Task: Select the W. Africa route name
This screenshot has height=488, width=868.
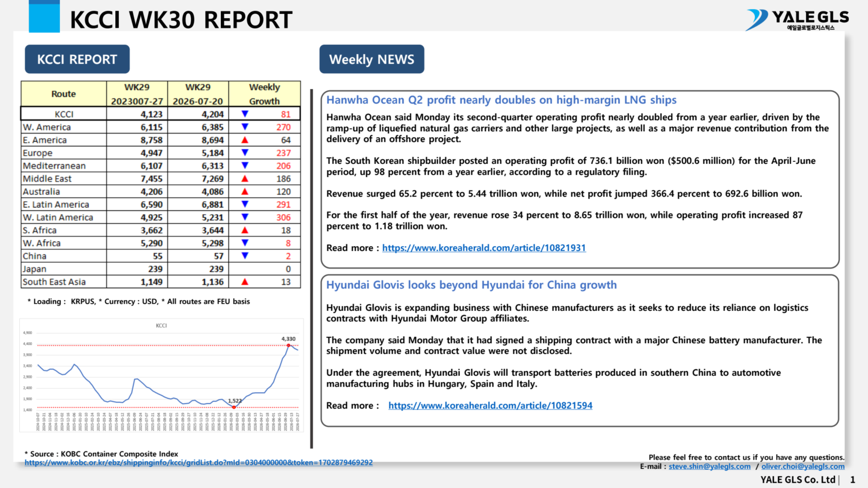Action: (x=42, y=243)
